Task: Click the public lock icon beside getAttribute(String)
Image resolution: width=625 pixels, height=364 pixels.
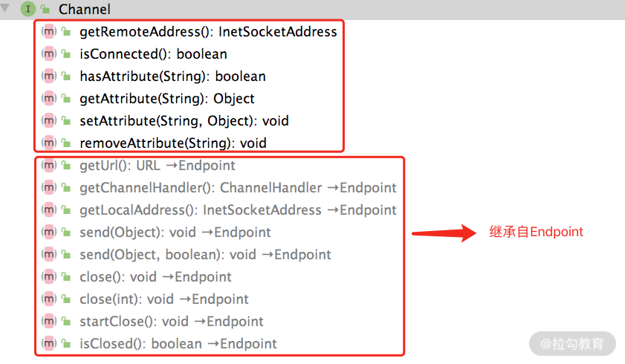Action: coord(66,99)
